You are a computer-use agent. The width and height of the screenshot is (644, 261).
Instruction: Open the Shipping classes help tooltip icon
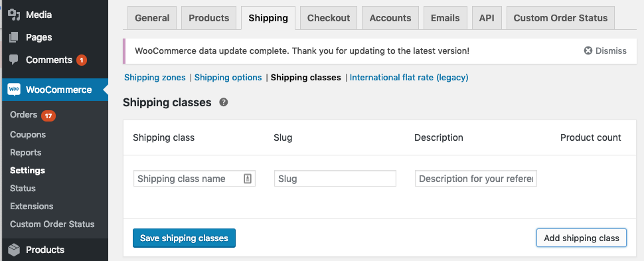[224, 102]
